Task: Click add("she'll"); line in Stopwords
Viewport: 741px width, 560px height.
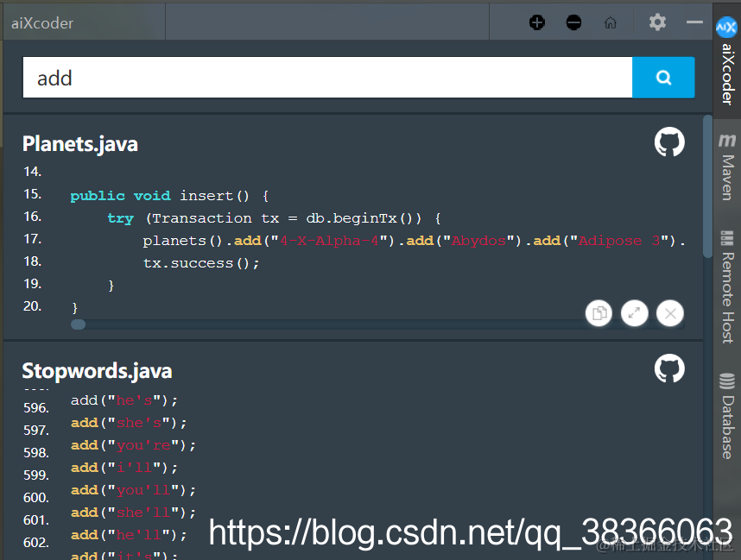Action: coord(133,513)
